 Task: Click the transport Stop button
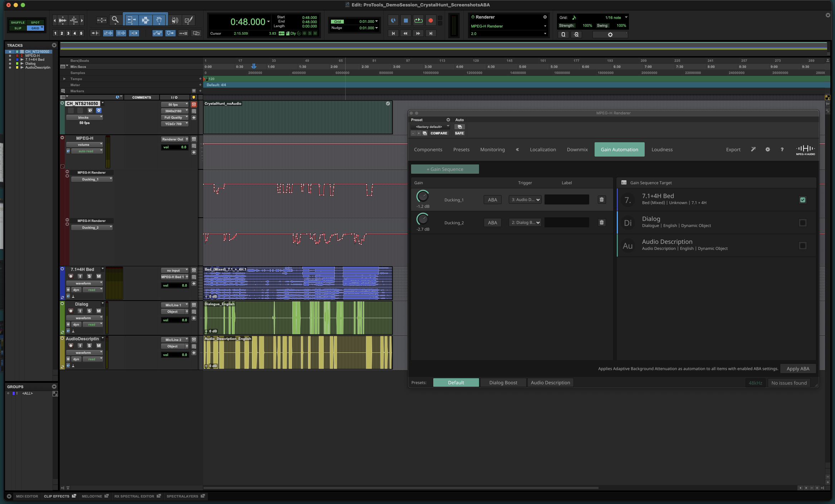[x=406, y=21]
